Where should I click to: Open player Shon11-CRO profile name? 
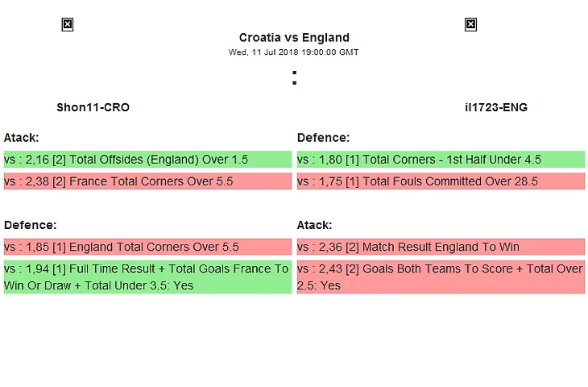93,107
